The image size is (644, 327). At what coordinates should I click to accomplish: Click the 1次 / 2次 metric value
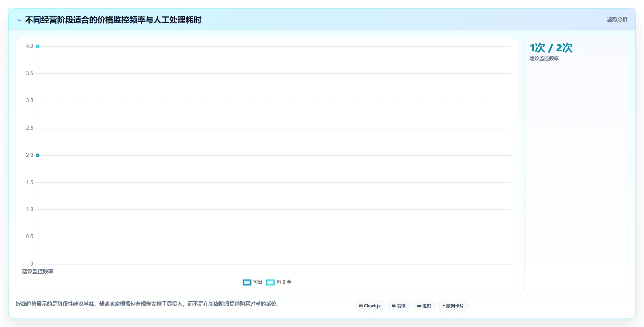[x=551, y=48]
